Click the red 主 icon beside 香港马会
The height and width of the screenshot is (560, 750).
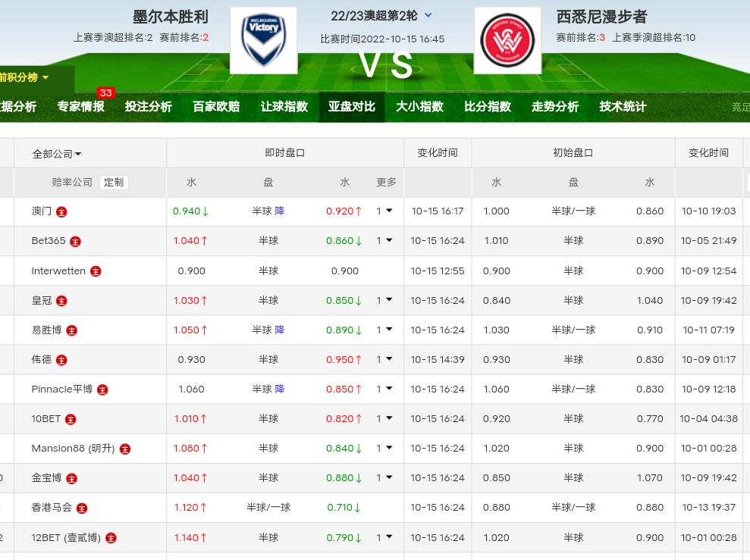82,508
